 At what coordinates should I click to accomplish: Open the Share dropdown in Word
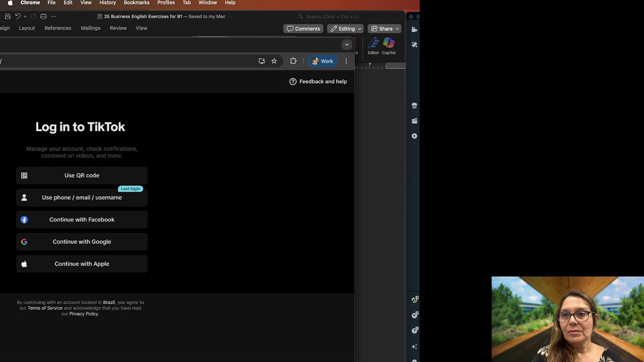(385, 29)
